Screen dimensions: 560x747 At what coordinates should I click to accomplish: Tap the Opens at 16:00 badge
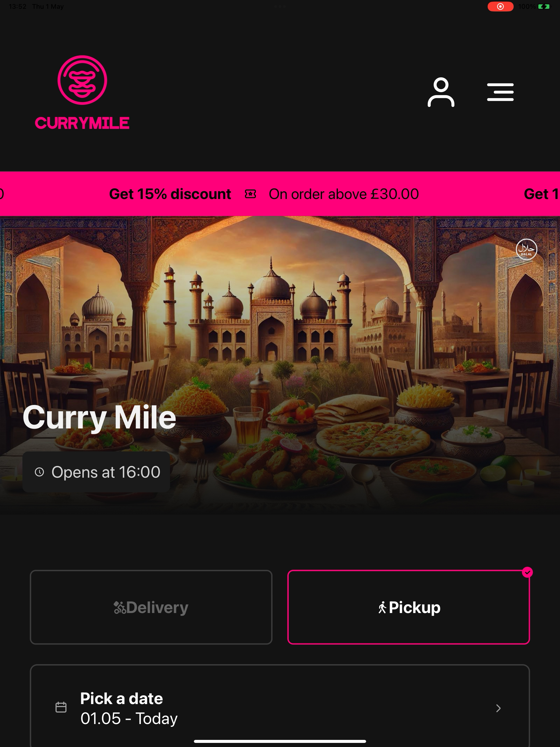pyautogui.click(x=96, y=472)
